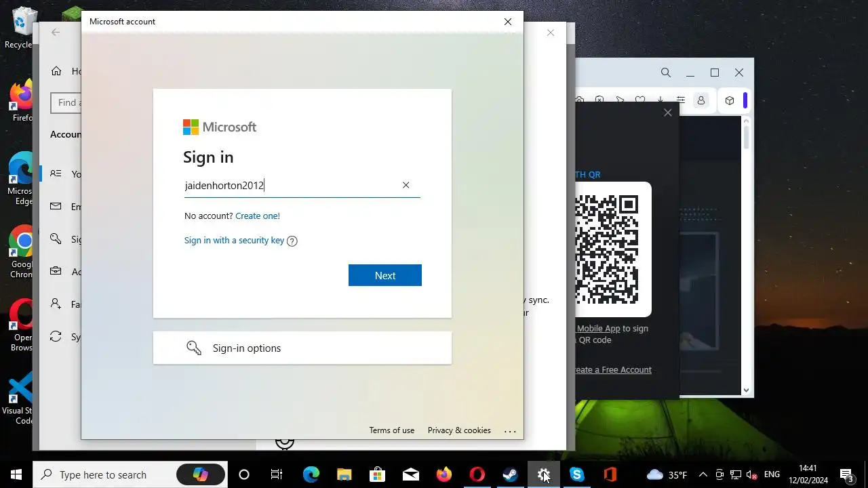Open Microsoft Edge from taskbar
The height and width of the screenshot is (488, 868).
pyautogui.click(x=311, y=474)
